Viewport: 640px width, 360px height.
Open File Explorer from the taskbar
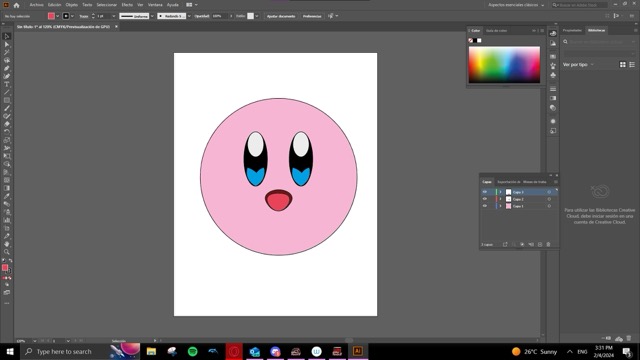click(151, 351)
